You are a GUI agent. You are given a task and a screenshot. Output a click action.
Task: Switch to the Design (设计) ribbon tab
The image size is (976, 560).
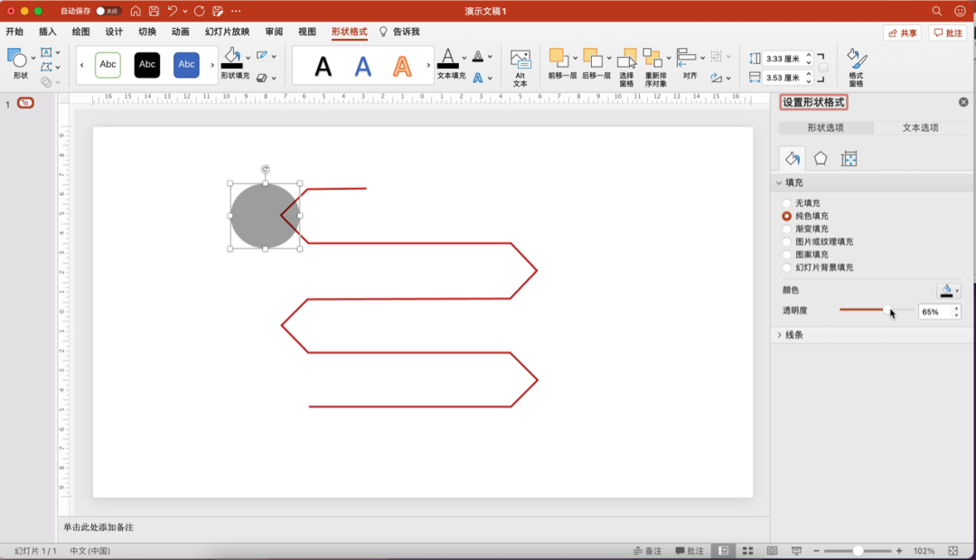pyautogui.click(x=114, y=32)
